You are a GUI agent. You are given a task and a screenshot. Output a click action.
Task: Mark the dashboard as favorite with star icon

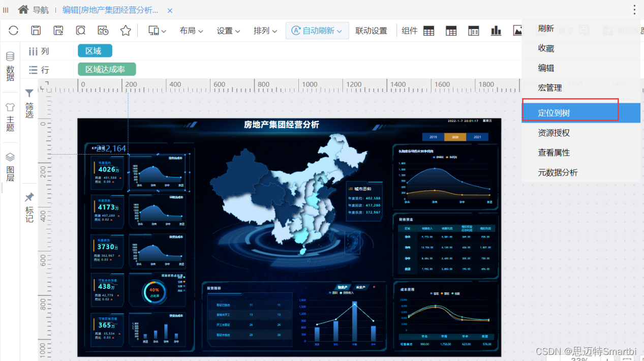point(125,31)
